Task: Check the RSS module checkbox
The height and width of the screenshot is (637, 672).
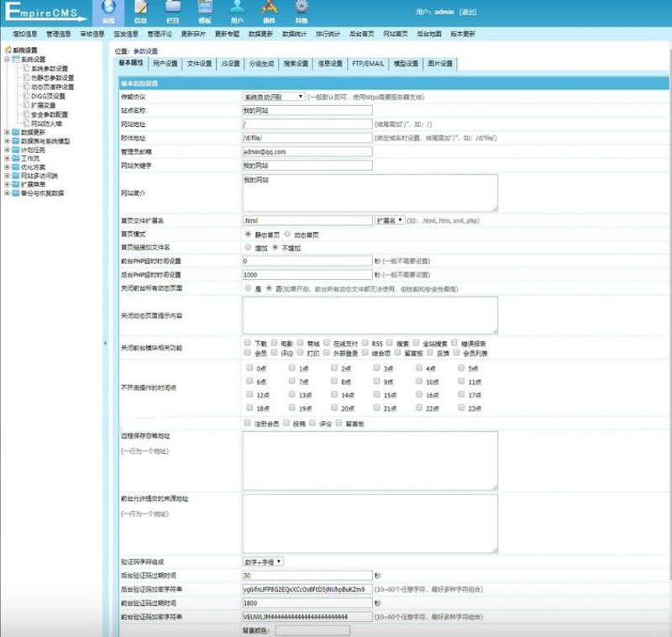Action: [365, 343]
